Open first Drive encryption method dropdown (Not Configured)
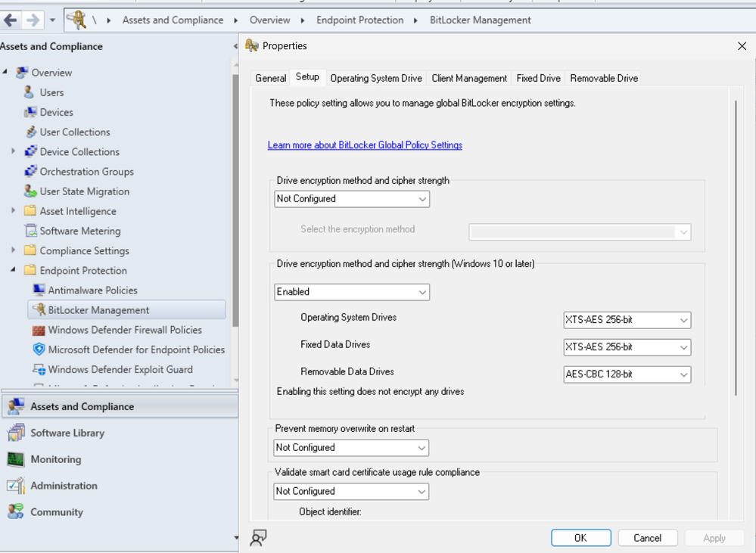 pos(352,199)
